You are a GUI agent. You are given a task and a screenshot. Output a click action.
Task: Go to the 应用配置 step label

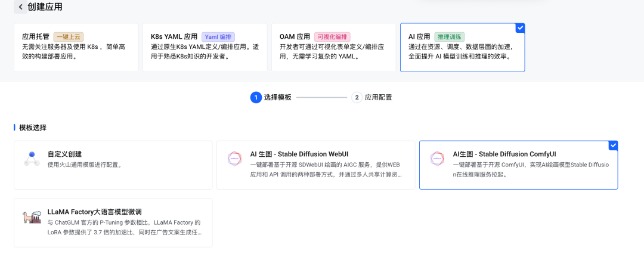click(378, 97)
